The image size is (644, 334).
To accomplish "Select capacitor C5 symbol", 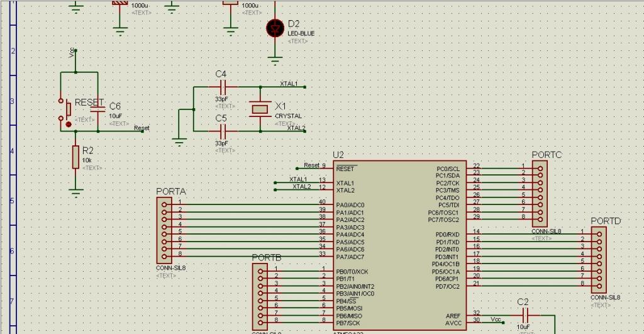I will [223, 131].
